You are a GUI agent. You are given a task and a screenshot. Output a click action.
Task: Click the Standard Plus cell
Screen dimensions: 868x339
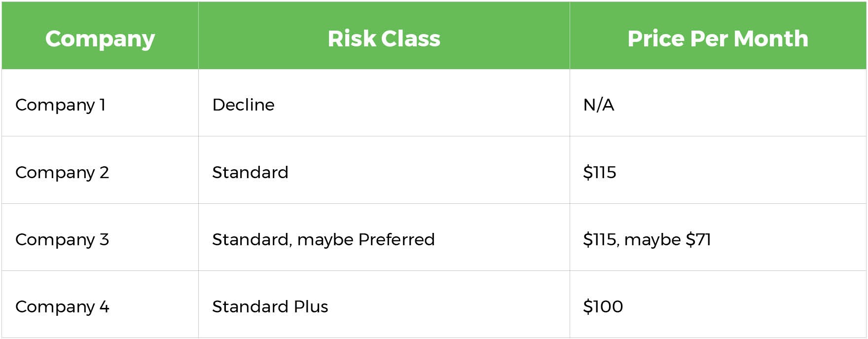click(x=384, y=304)
